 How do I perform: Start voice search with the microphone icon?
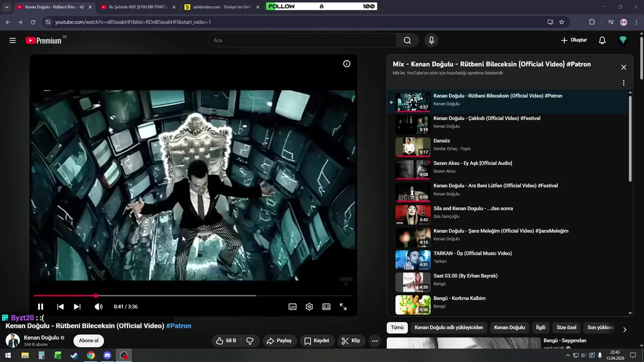pos(431,40)
